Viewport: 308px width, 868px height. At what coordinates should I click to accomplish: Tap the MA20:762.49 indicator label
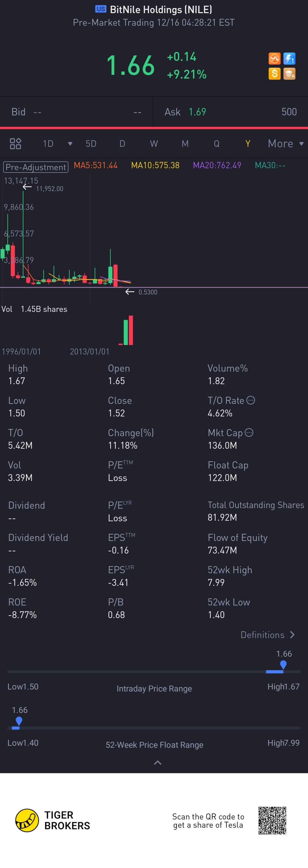click(x=217, y=165)
